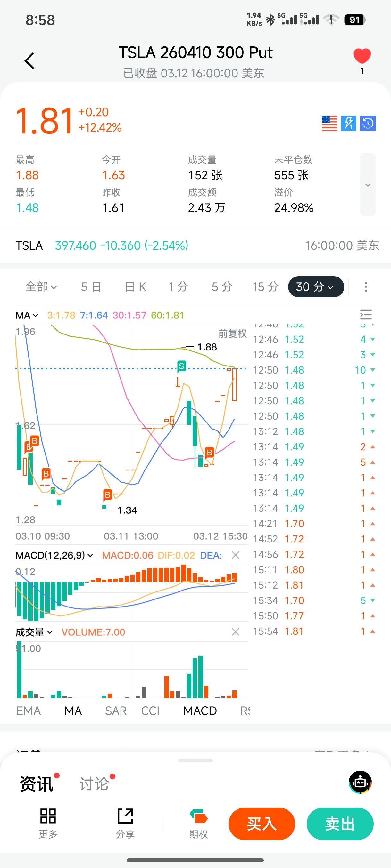Tap the blue clock history icon

click(x=368, y=123)
